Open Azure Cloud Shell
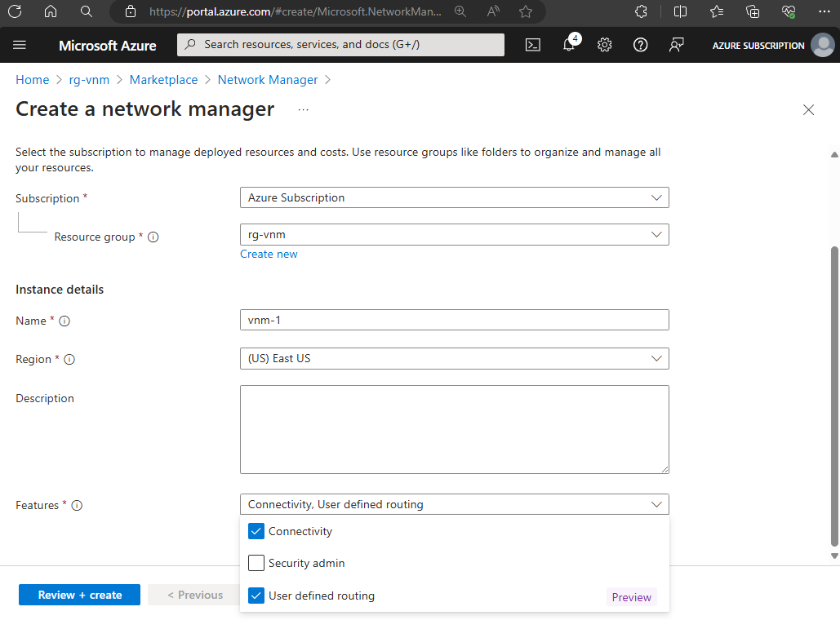 (x=533, y=45)
